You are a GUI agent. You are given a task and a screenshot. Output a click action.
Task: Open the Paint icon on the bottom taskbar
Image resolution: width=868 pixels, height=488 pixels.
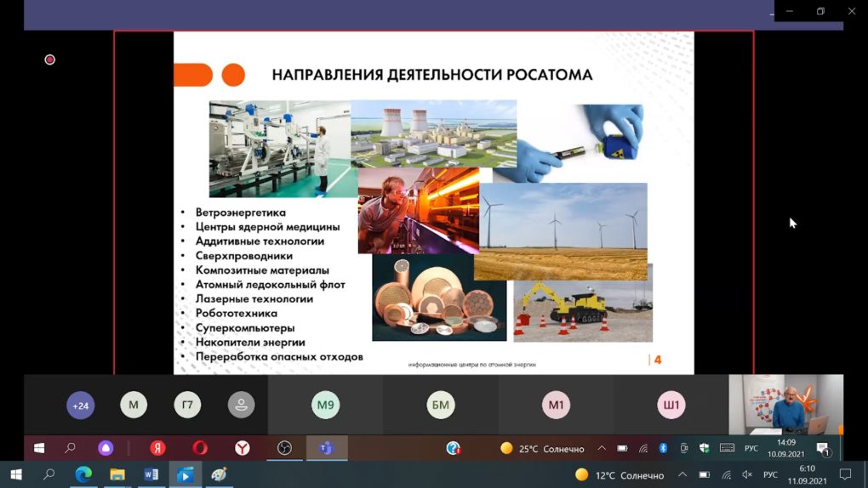(219, 474)
